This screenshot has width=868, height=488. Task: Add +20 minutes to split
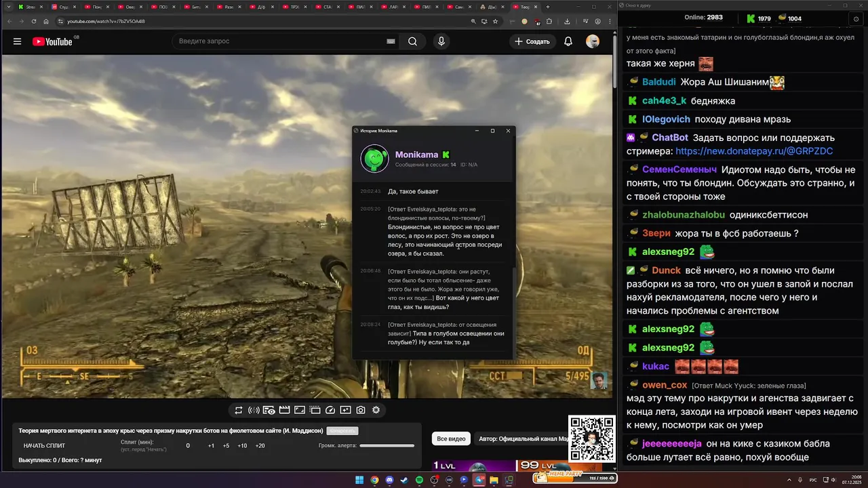(x=260, y=445)
